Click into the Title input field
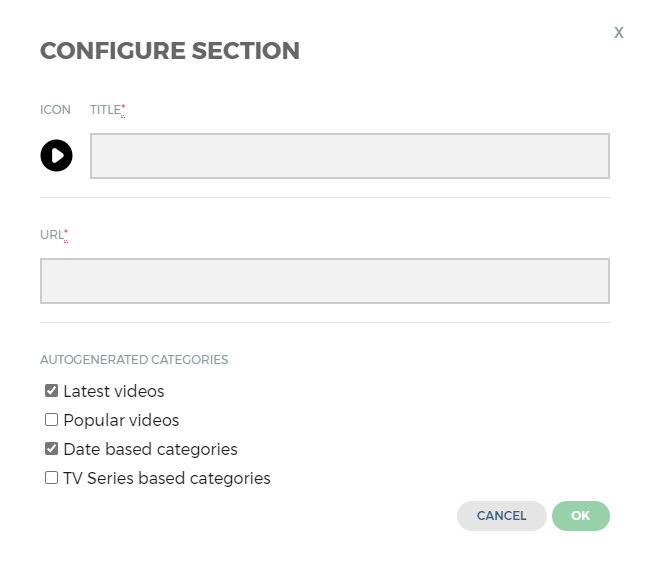650x581 pixels. tap(349, 156)
